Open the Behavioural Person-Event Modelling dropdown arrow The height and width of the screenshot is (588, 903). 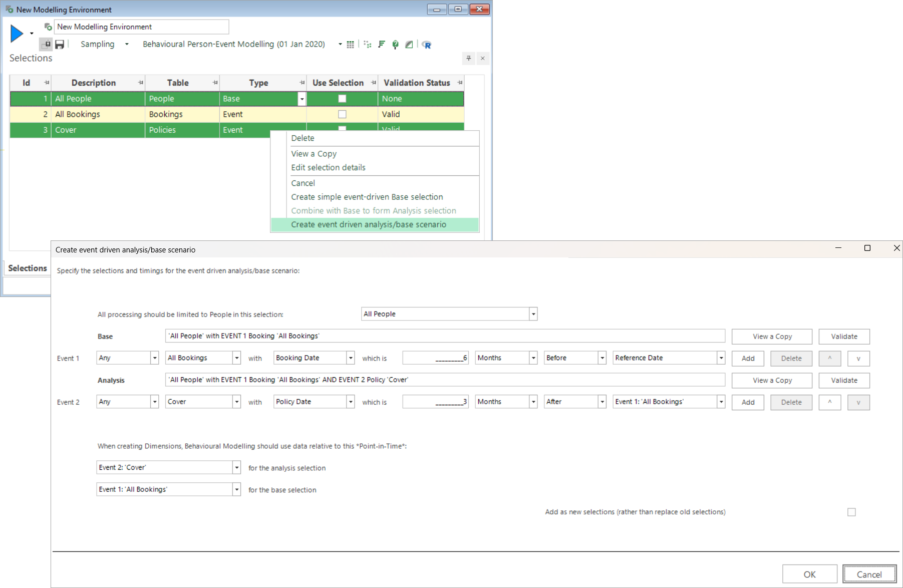click(x=340, y=44)
